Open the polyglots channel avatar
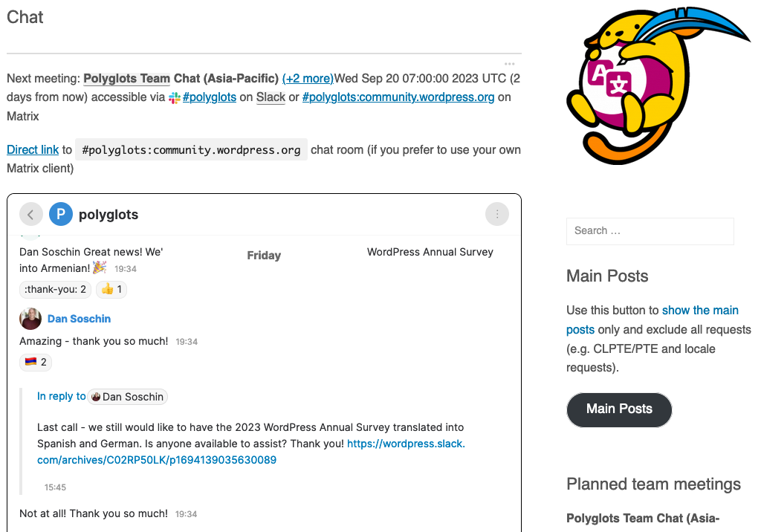The image size is (764, 532). pos(61,214)
